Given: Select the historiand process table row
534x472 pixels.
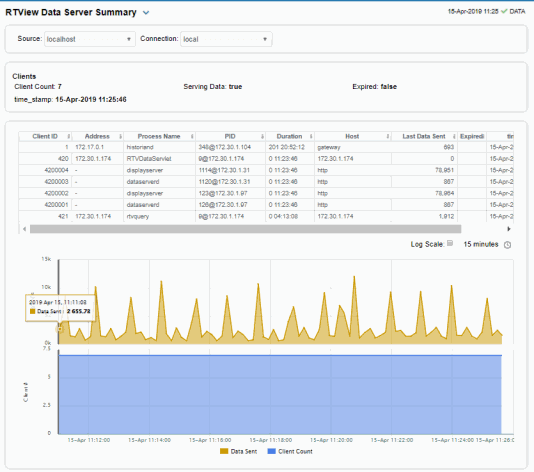Looking at the screenshot, I should point(266,147).
